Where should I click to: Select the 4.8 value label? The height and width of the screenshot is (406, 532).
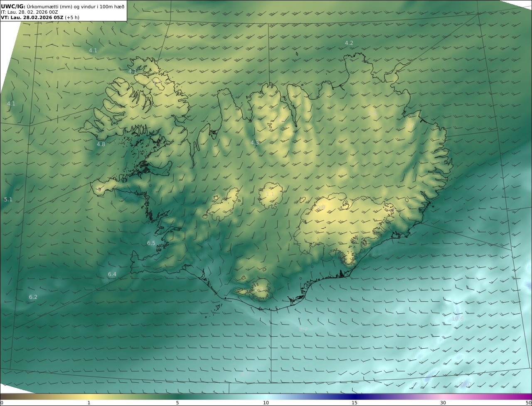click(101, 144)
